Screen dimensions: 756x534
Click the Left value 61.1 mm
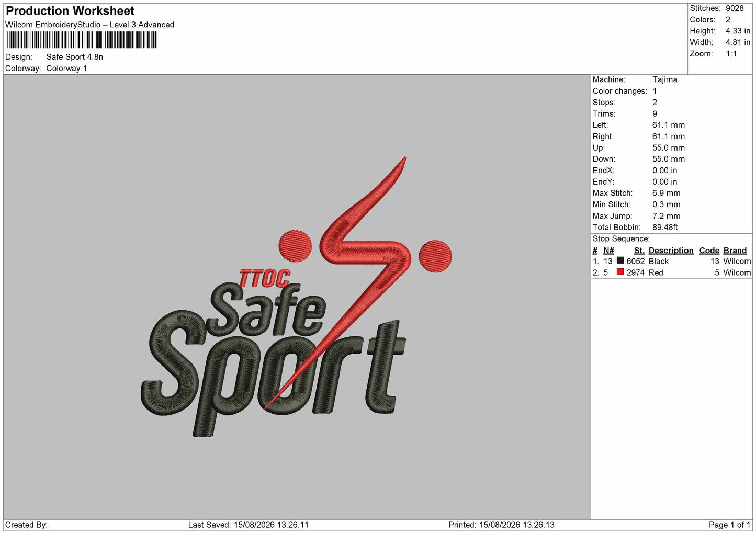[x=669, y=125]
